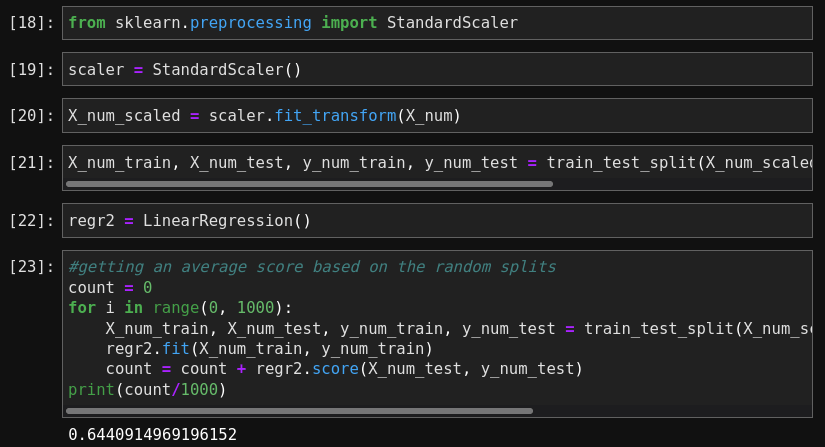Click the regr2.fit(X_num_train, y_num_train) line
The height and width of the screenshot is (447, 825).
pyautogui.click(x=268, y=348)
